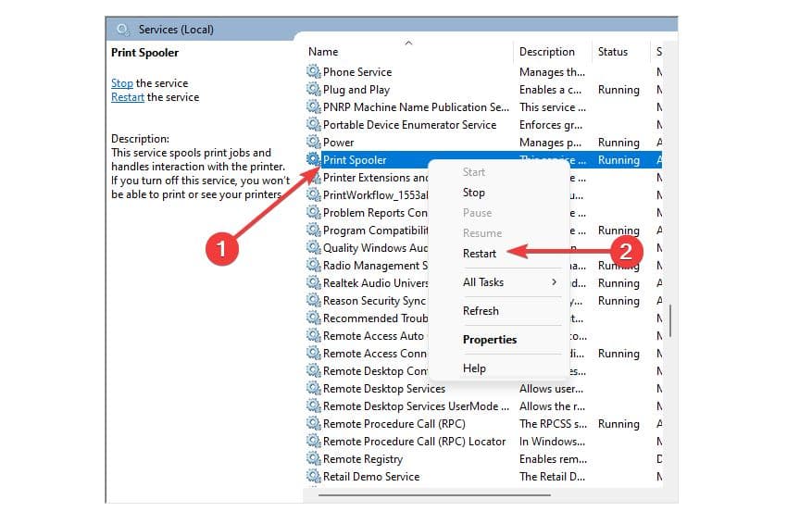Click the Remote Desktop Services gear icon
This screenshot has height=524, width=812.
[313, 388]
